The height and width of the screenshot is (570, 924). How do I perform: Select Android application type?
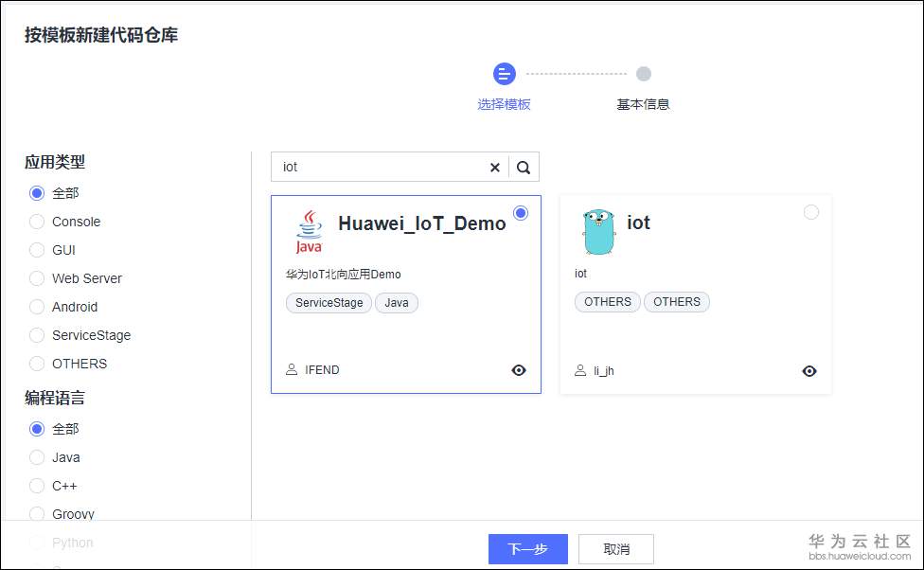click(37, 307)
